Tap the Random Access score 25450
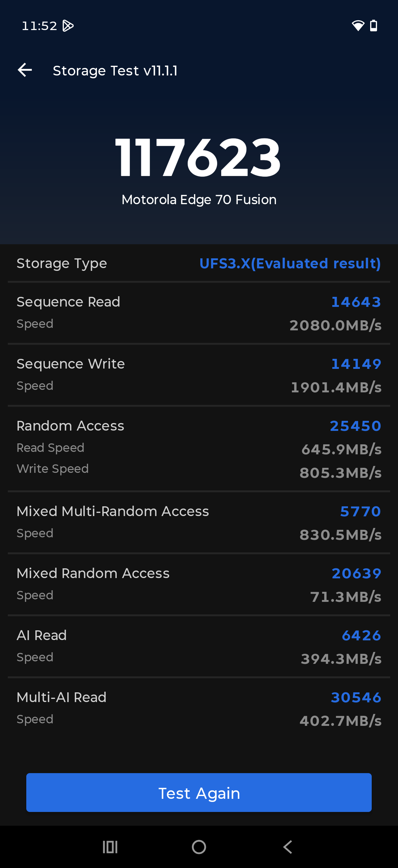The image size is (398, 868). pos(355,426)
